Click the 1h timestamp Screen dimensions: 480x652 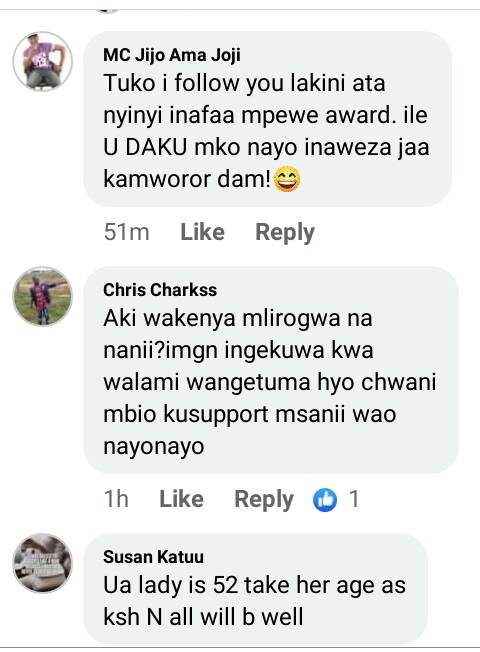pos(116,499)
